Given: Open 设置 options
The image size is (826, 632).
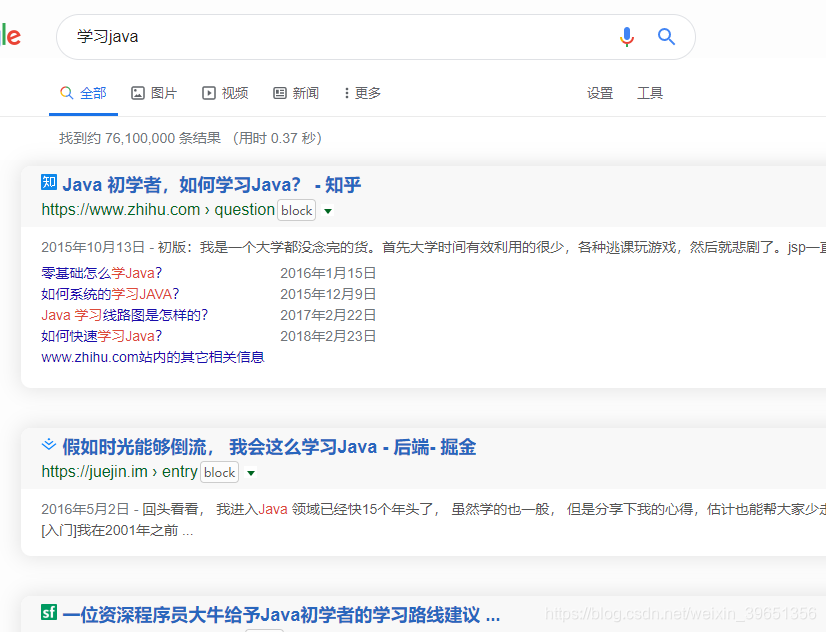Looking at the screenshot, I should (x=600, y=93).
